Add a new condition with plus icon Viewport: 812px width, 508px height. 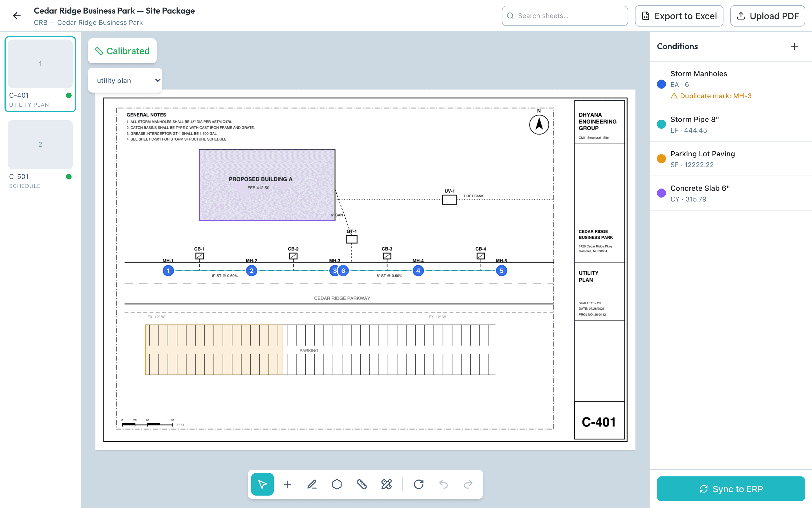(x=794, y=46)
